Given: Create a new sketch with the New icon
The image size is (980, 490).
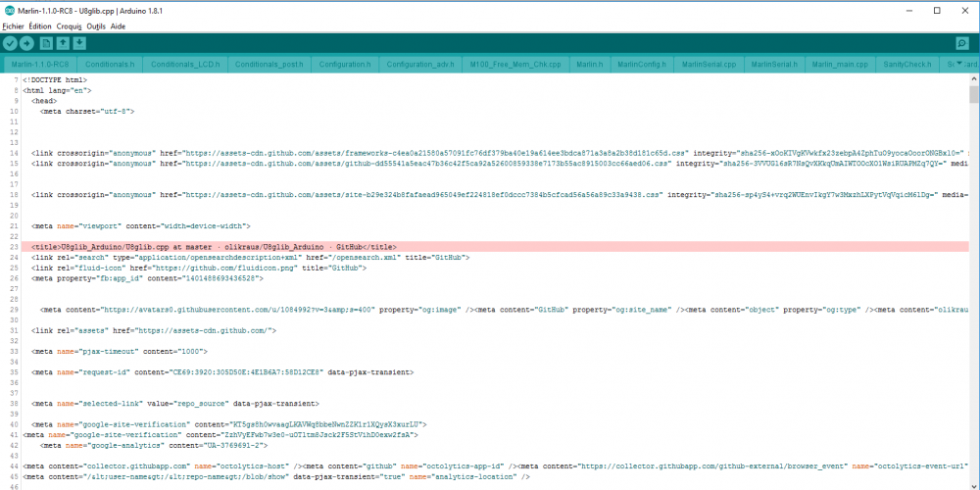Looking at the screenshot, I should pos(46,43).
